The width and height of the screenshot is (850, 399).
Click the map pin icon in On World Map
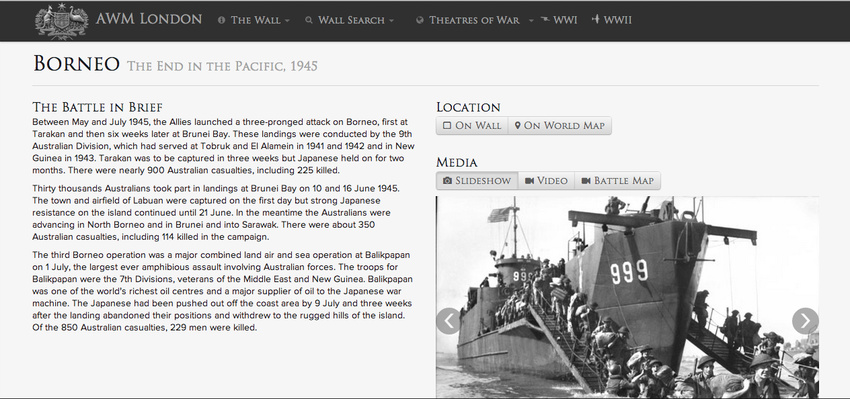[518, 125]
